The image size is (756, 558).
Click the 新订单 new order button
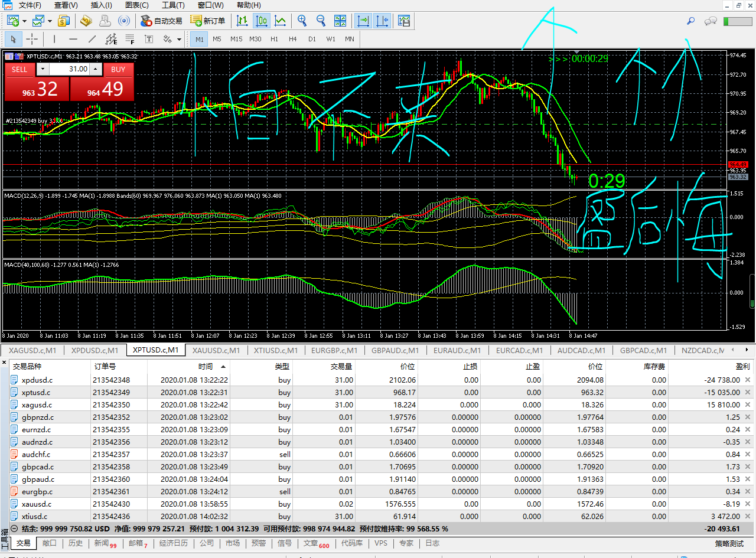coord(208,21)
